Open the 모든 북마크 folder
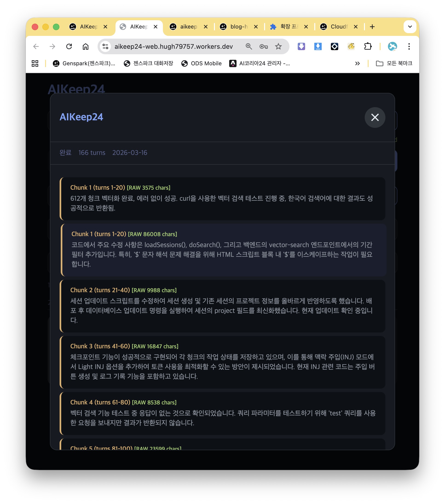 (x=394, y=63)
